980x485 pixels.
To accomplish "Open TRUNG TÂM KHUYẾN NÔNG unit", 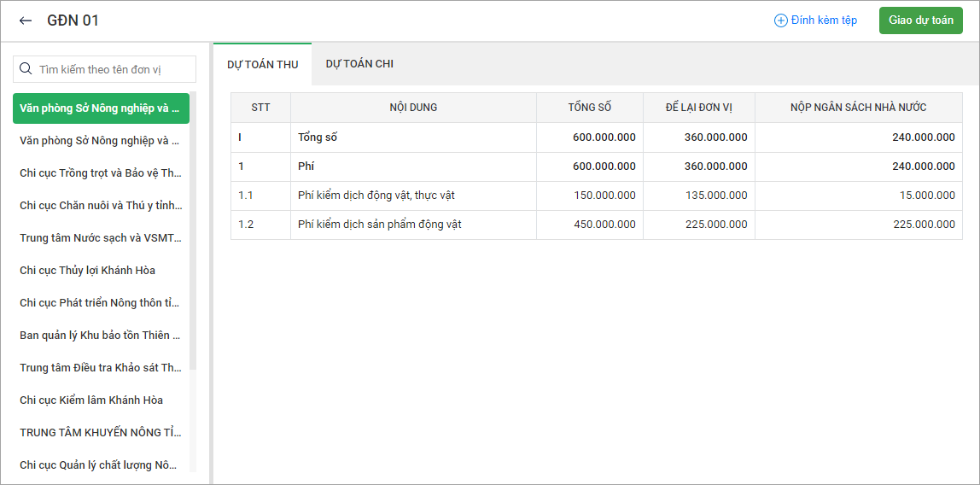I will (x=100, y=433).
